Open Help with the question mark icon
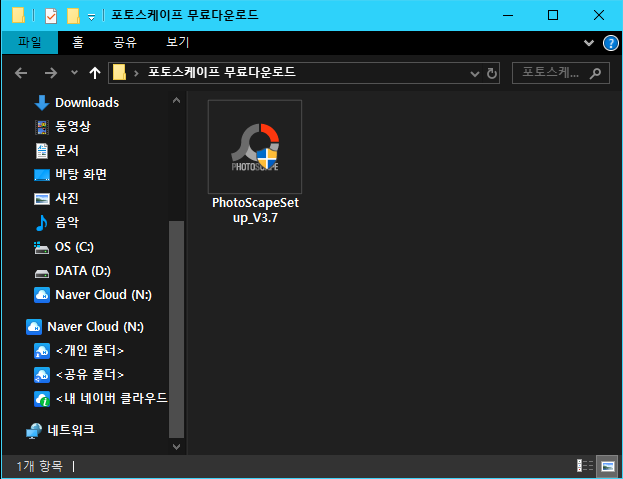The width and height of the screenshot is (623, 479). 611,43
